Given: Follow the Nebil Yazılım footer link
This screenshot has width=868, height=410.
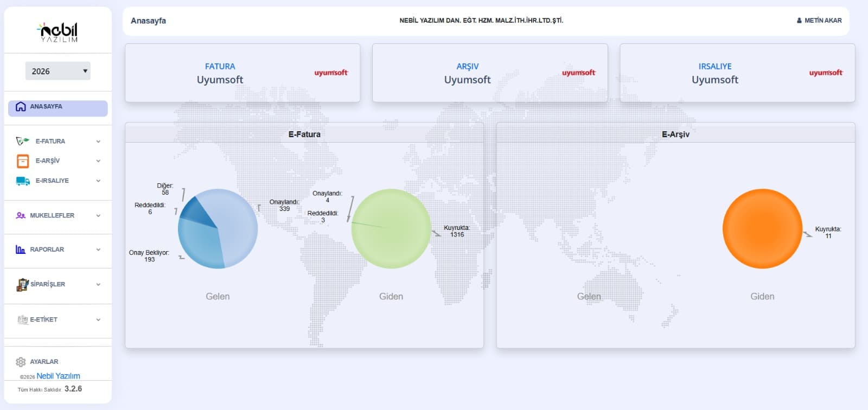Looking at the screenshot, I should [58, 376].
